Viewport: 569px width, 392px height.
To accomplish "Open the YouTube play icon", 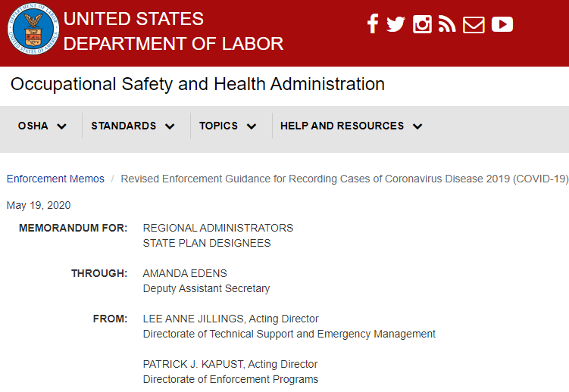I will point(502,24).
